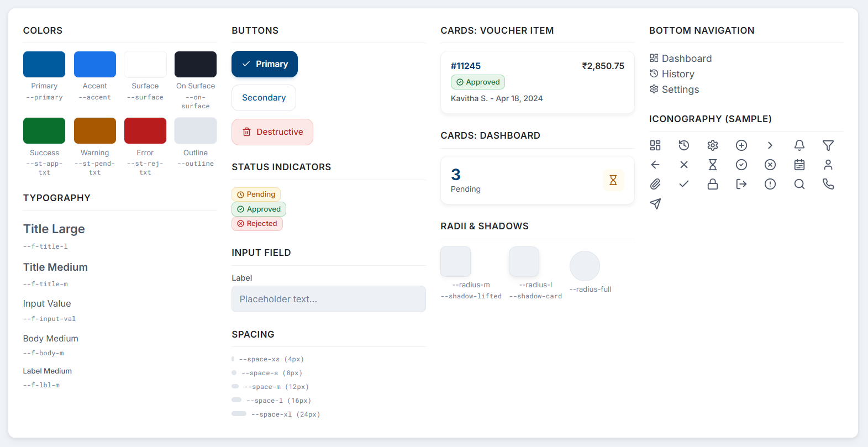Click the history clock icon in iconography
This screenshot has width=868, height=447.
point(684,145)
